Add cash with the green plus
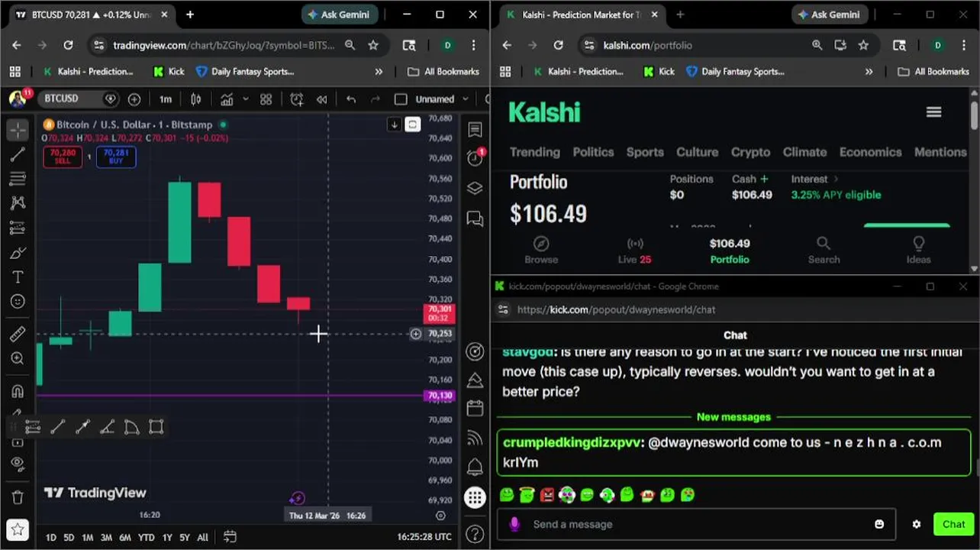 [764, 179]
